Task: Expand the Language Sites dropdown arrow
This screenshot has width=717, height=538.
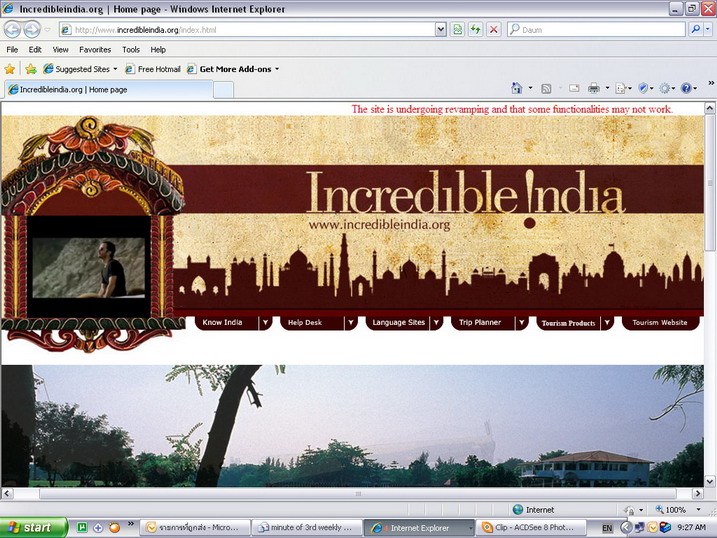Action: [436, 322]
